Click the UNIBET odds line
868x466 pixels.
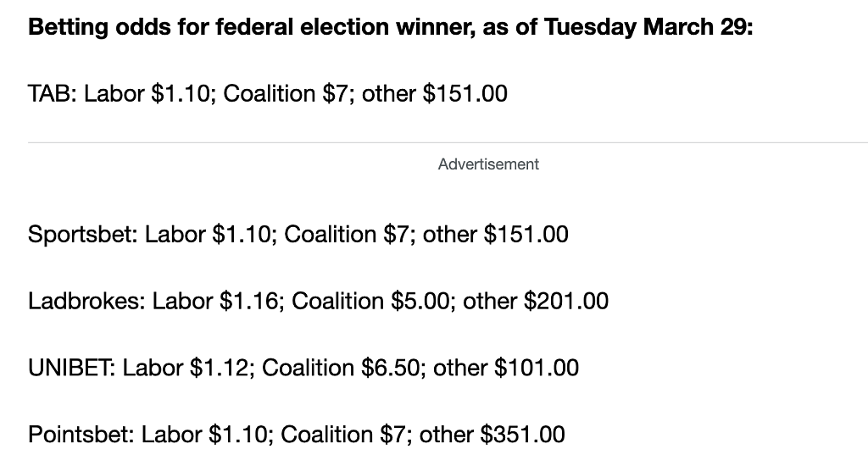point(303,368)
